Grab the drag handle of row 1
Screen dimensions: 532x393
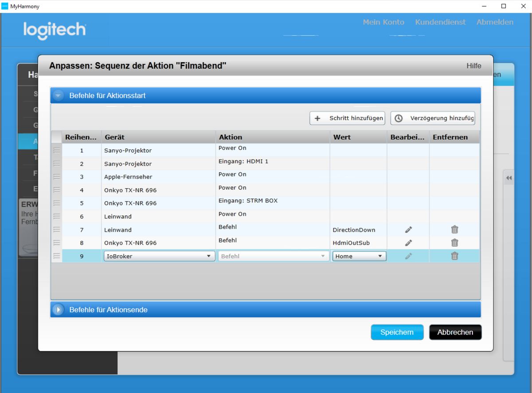(x=57, y=150)
